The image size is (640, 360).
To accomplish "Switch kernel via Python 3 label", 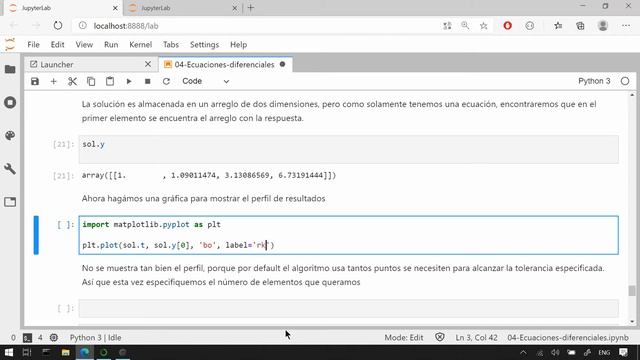I will [x=594, y=81].
